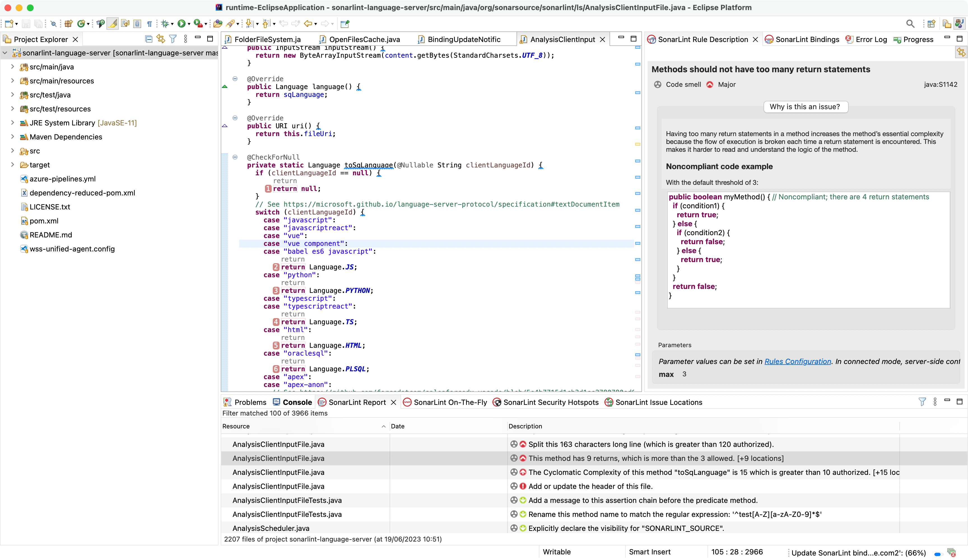Toggle link with selection in Rule Description
Screen dimensions: 968x560
961,52
